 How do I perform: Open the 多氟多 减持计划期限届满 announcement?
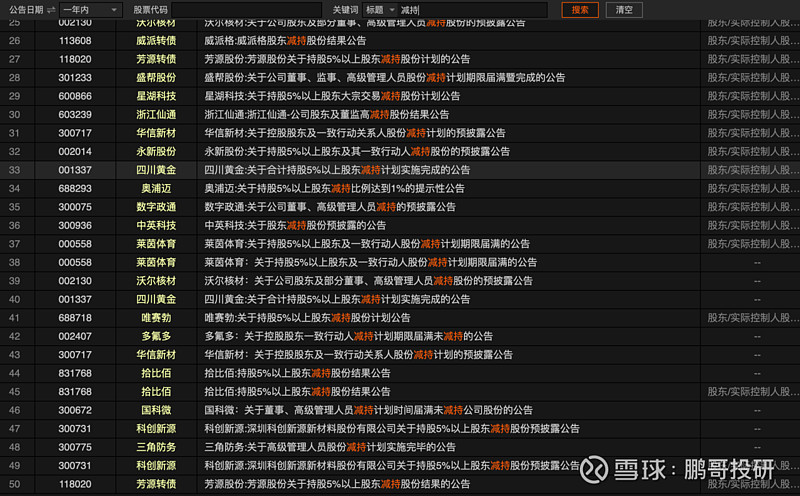coord(348,336)
